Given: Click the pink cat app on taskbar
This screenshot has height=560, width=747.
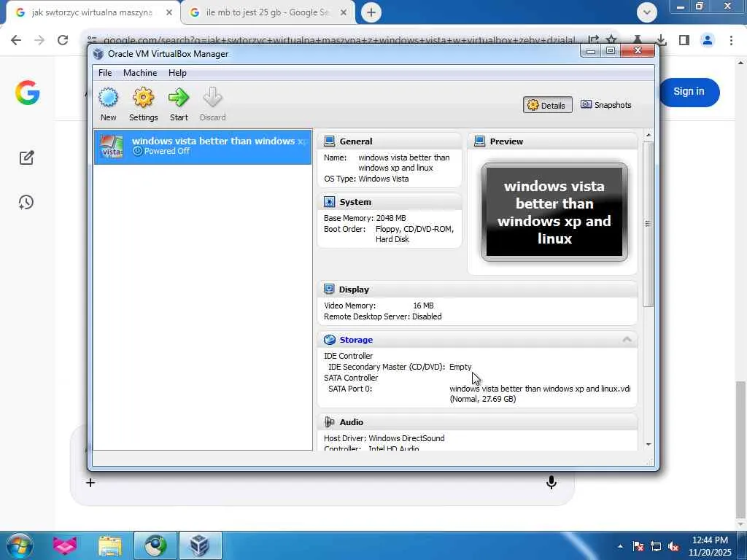Looking at the screenshot, I should click(x=65, y=545).
